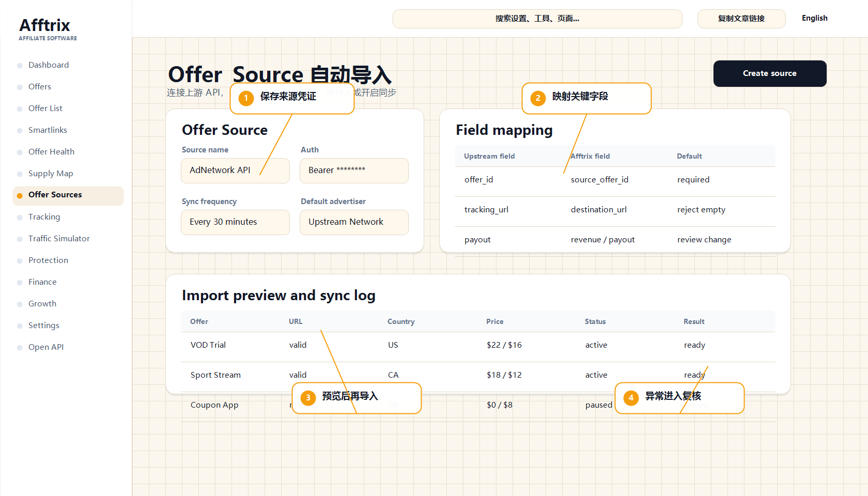
Task: Click the Upstream field column header
Action: 489,156
